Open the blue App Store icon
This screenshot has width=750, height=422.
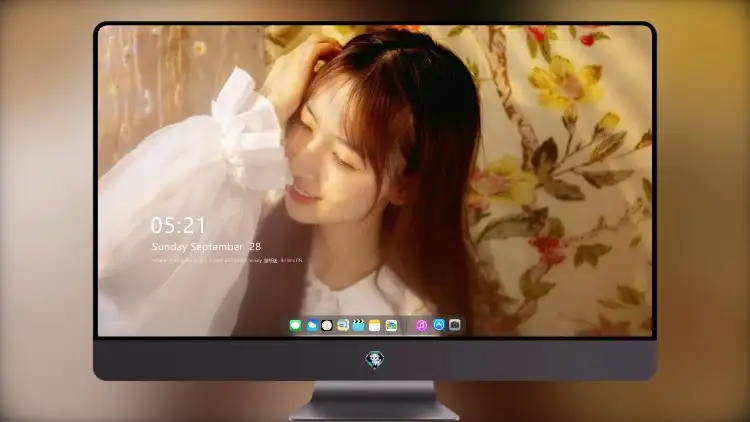click(x=439, y=325)
